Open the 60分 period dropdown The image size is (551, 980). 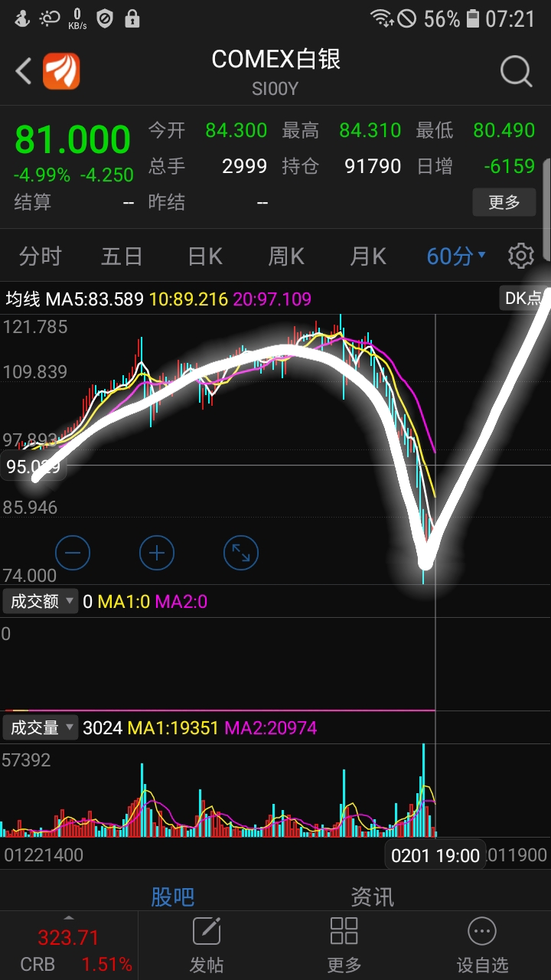(456, 256)
